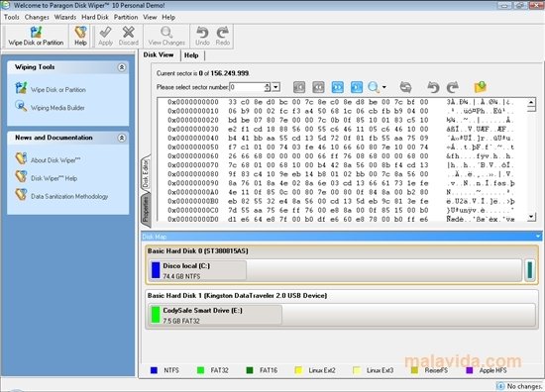This screenshot has width=545, height=392.
Task: Open About Disk Wiper link
Action: 55,160
